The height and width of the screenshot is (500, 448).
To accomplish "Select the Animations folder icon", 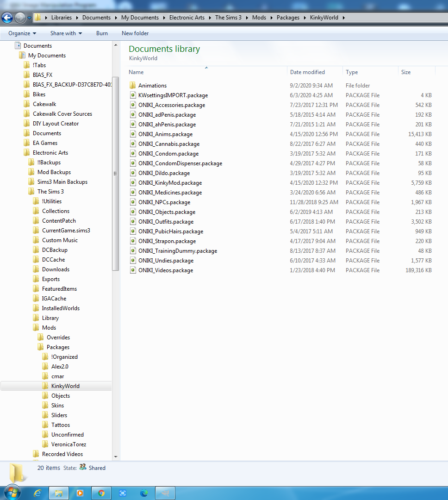I will point(133,86).
